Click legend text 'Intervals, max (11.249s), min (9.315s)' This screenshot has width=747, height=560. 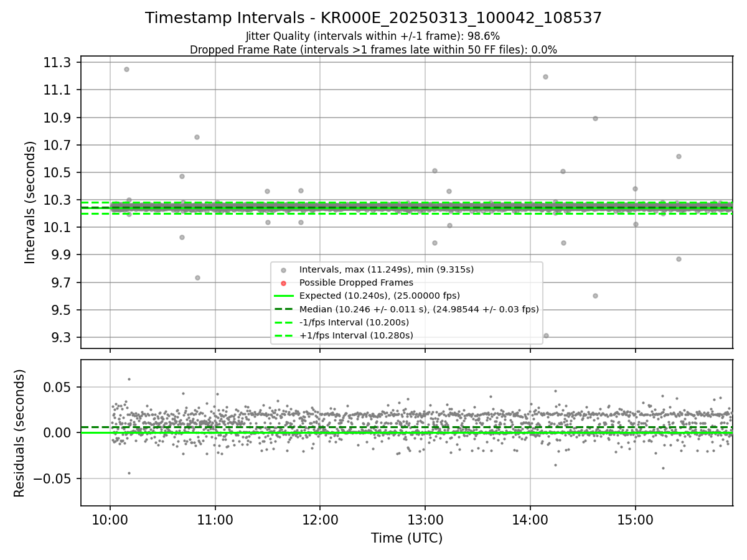(x=387, y=269)
